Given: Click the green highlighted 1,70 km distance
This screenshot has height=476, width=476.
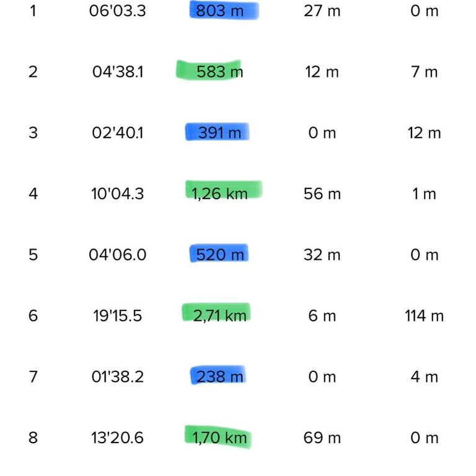Looking at the screenshot, I should [220, 438].
